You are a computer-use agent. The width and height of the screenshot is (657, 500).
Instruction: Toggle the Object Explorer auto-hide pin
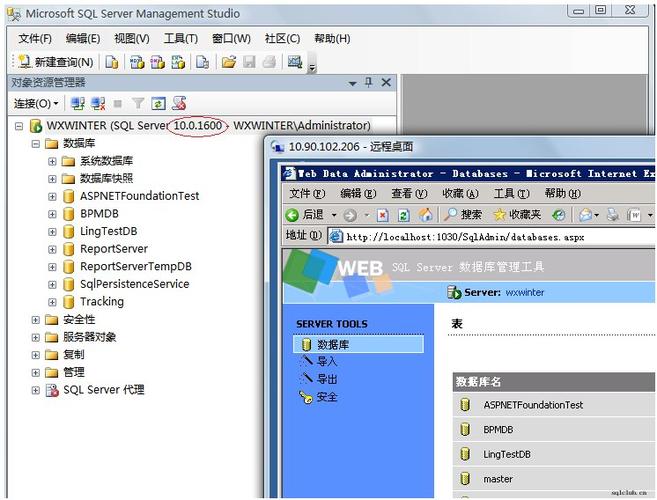point(369,83)
